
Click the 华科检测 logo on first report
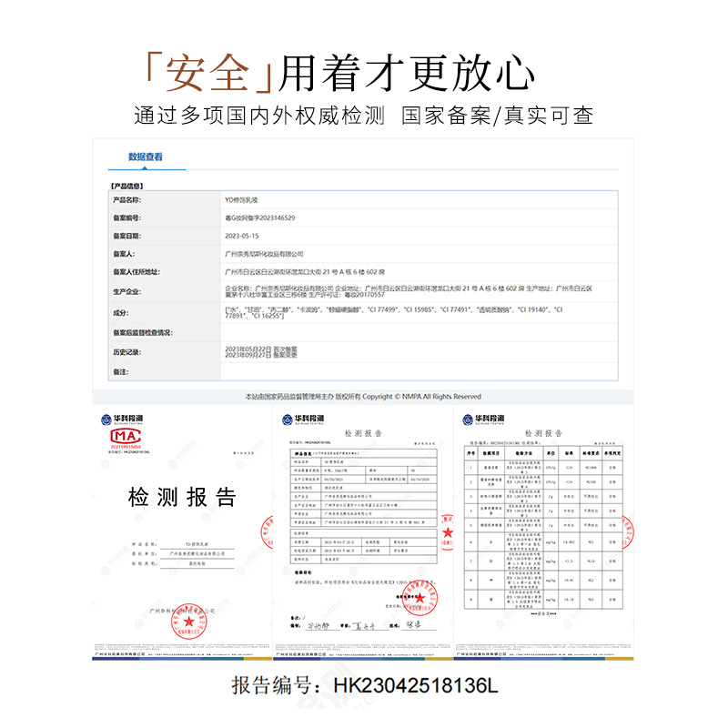[x=122, y=420]
